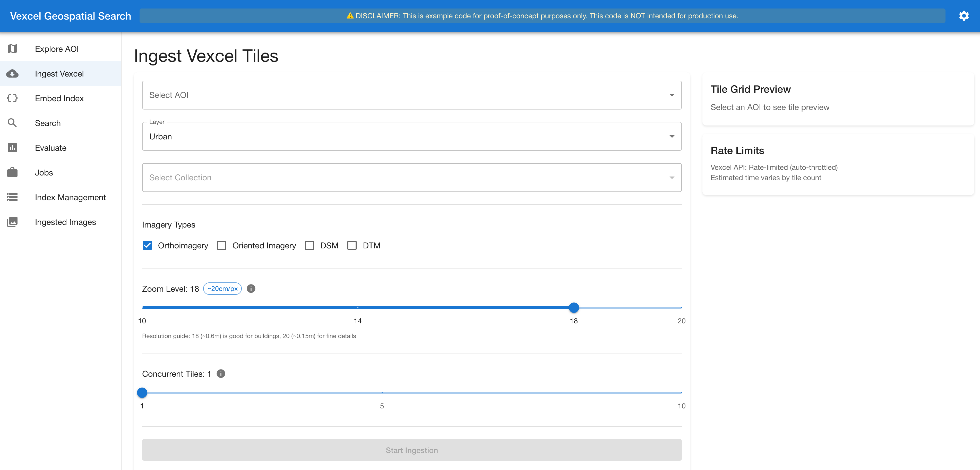Viewport: 980px width, 470px height.
Task: Click the Zoom Level slider thumb
Action: tap(574, 307)
